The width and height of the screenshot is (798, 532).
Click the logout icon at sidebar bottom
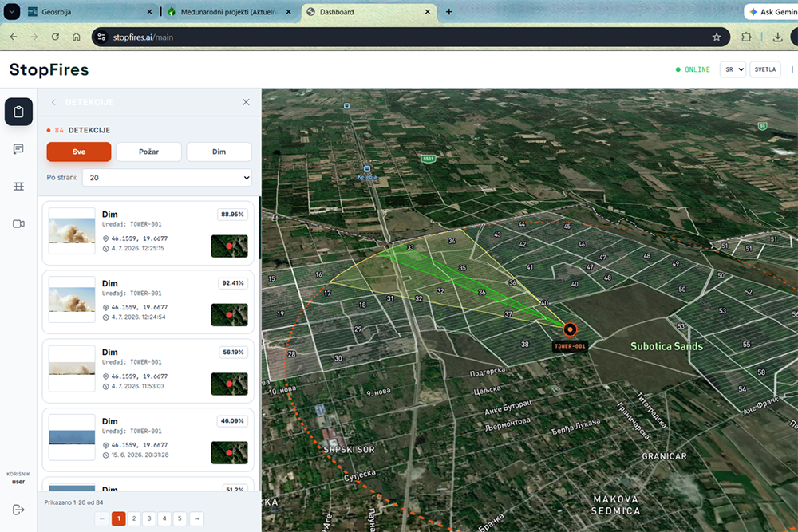(18, 510)
